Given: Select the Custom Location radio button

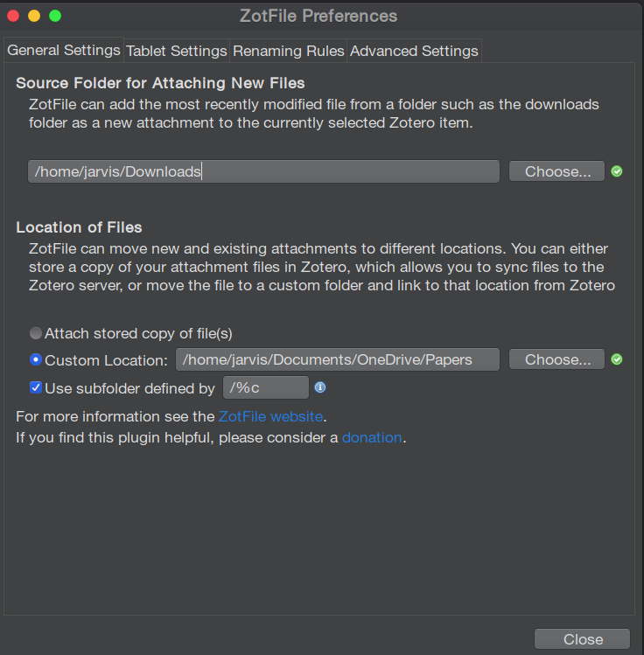Looking at the screenshot, I should click(36, 359).
